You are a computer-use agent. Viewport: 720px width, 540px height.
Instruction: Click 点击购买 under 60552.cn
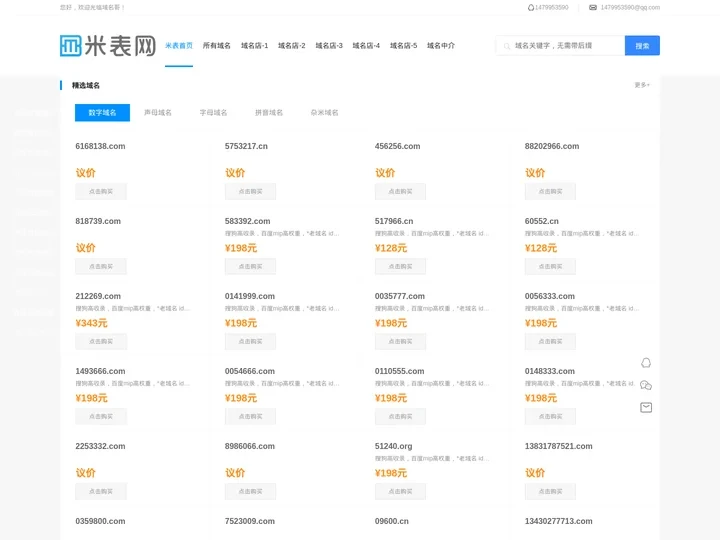coord(550,266)
